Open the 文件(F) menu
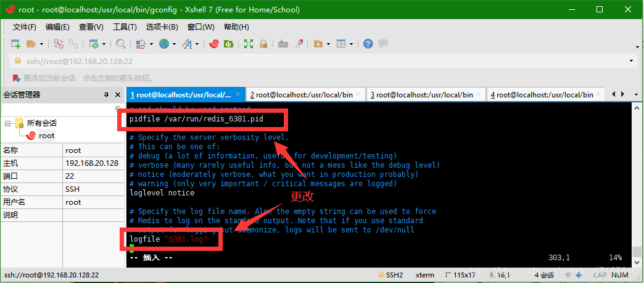Viewport: 644px width, 283px height. click(25, 27)
